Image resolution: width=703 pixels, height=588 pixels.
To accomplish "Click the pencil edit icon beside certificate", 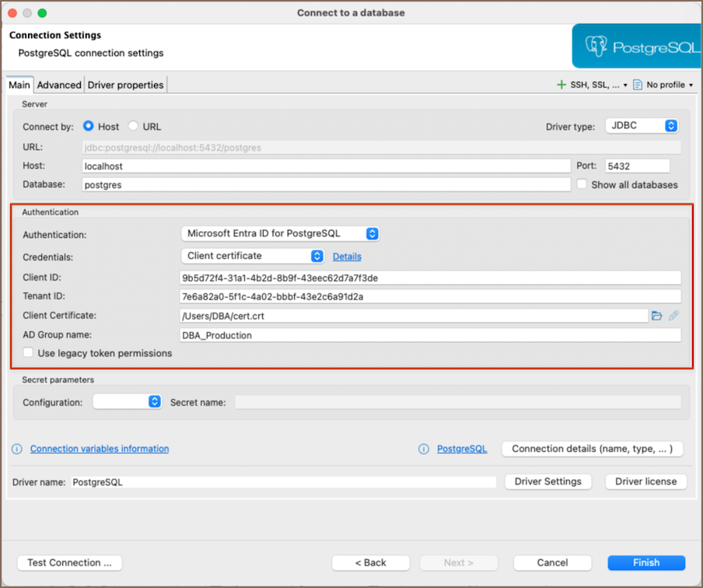I will (673, 316).
